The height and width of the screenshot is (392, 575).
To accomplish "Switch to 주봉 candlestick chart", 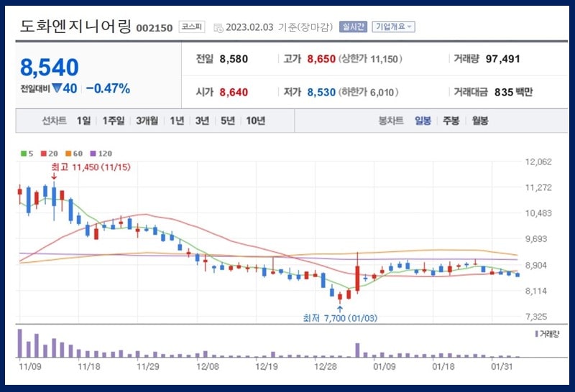I will coord(451,121).
